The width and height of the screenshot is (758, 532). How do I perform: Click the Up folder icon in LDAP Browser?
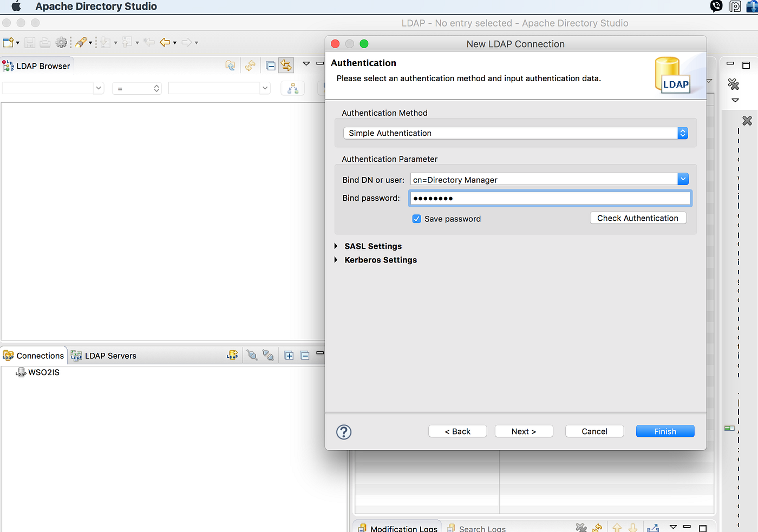tap(231, 66)
